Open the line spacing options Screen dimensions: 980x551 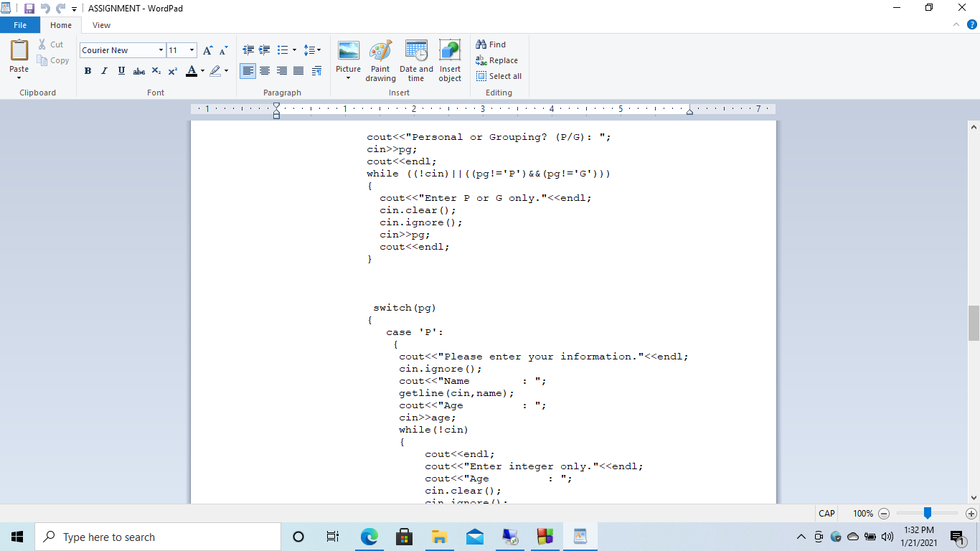(312, 50)
